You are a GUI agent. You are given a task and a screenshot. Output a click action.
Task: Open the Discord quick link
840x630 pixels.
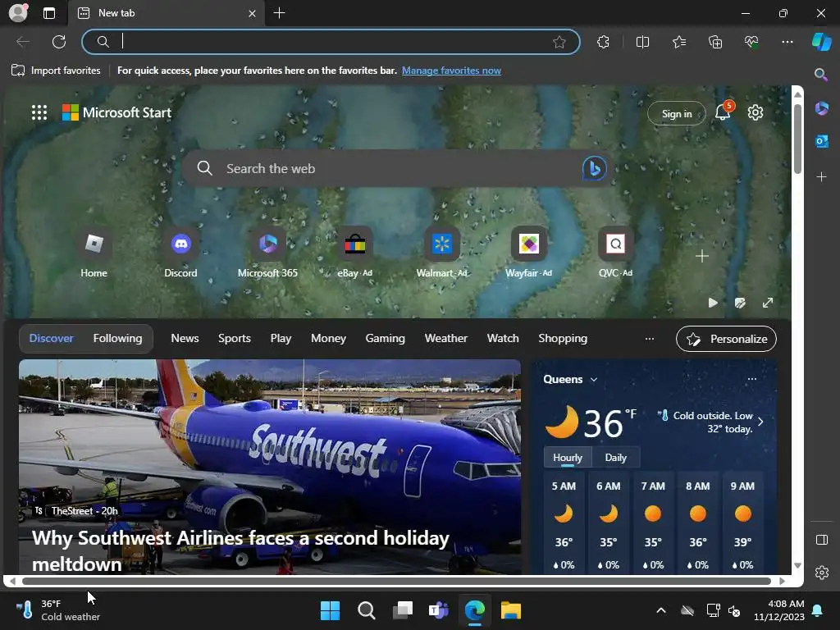pyautogui.click(x=180, y=253)
